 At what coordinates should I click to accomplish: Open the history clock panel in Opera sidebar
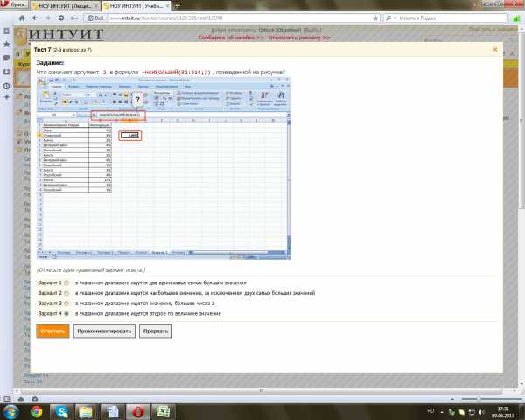tap(6, 86)
